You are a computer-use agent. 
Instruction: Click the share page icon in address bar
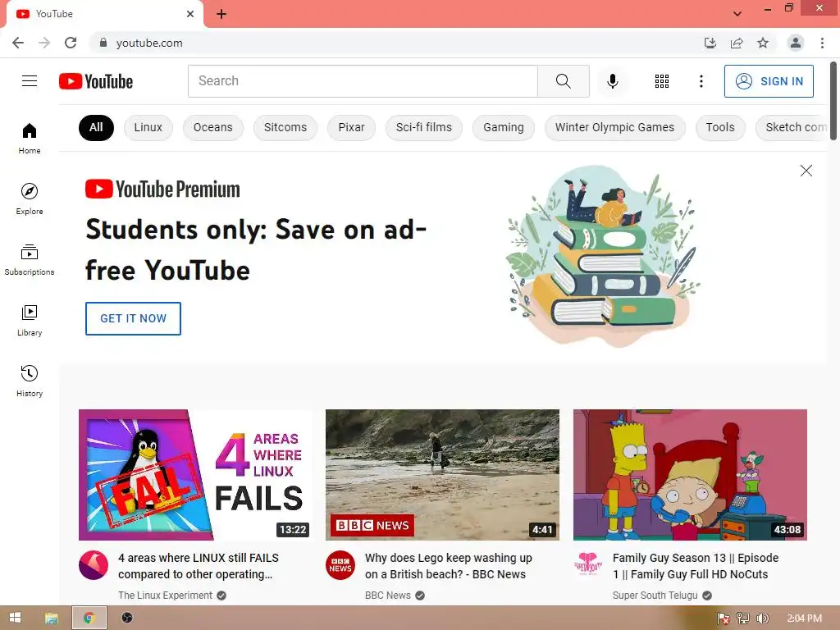737,43
